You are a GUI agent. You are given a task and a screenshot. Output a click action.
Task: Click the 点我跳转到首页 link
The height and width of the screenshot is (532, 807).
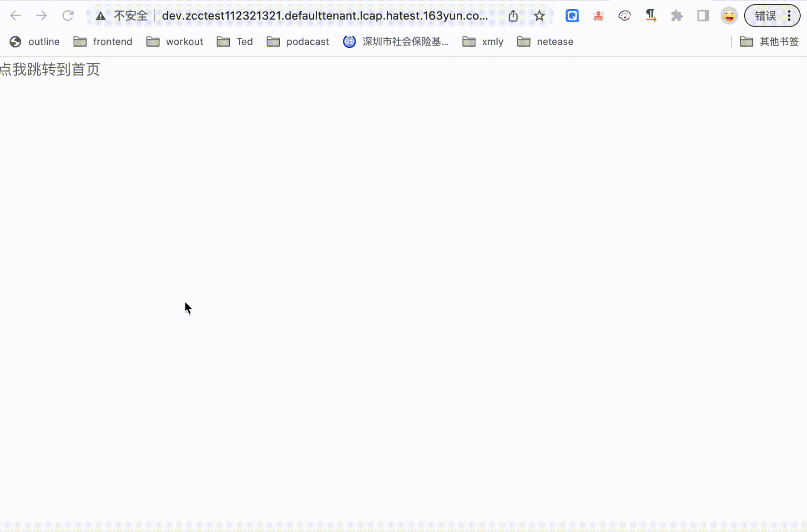click(50, 70)
